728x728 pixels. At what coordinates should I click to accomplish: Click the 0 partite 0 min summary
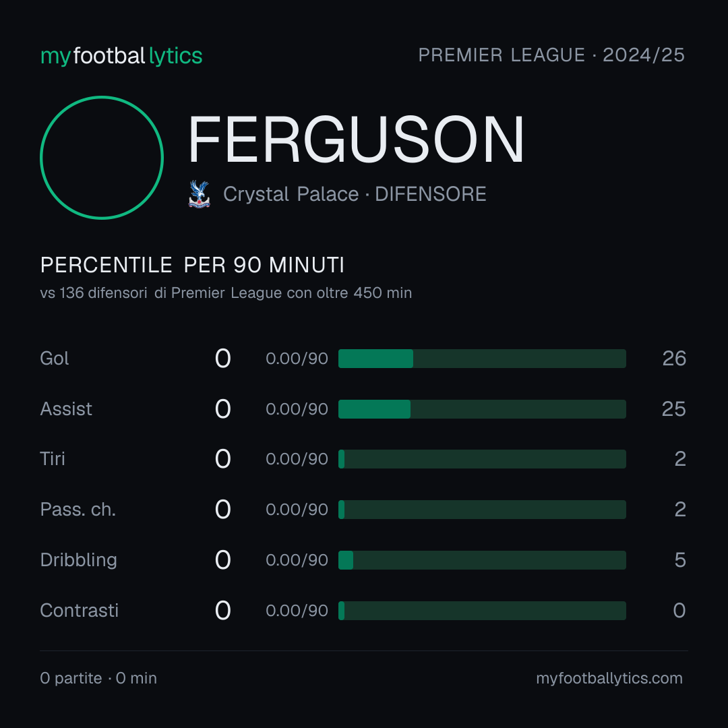click(x=98, y=678)
